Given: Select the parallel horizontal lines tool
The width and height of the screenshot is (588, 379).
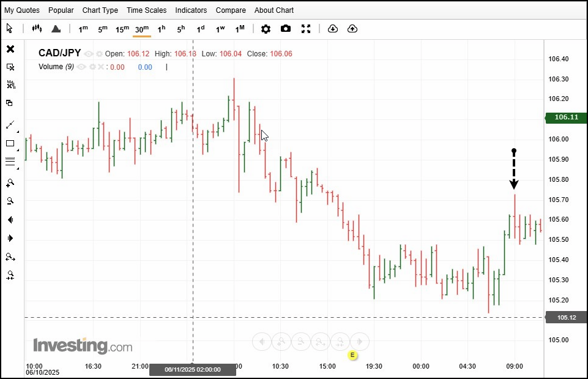Looking at the screenshot, I should [x=10, y=162].
